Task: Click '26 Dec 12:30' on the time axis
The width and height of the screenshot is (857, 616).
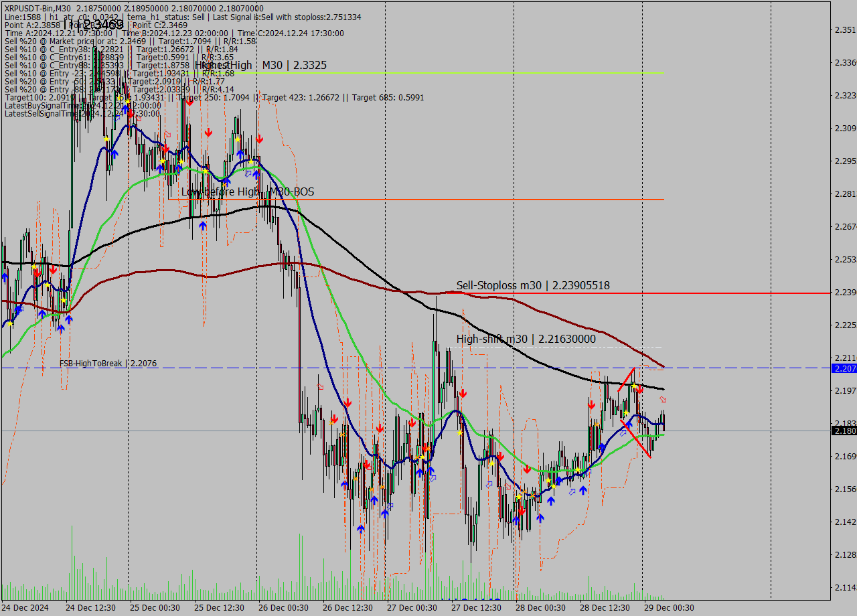Action: click(x=348, y=608)
